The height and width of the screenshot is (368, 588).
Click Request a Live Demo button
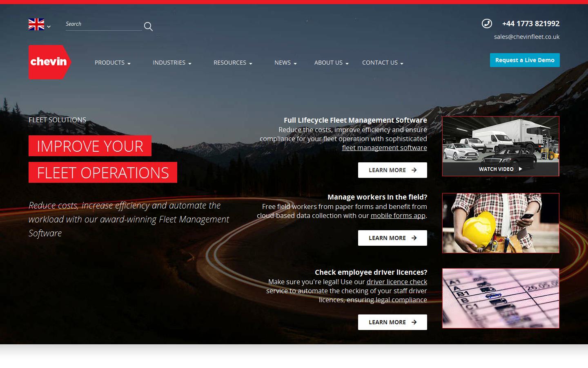(525, 60)
